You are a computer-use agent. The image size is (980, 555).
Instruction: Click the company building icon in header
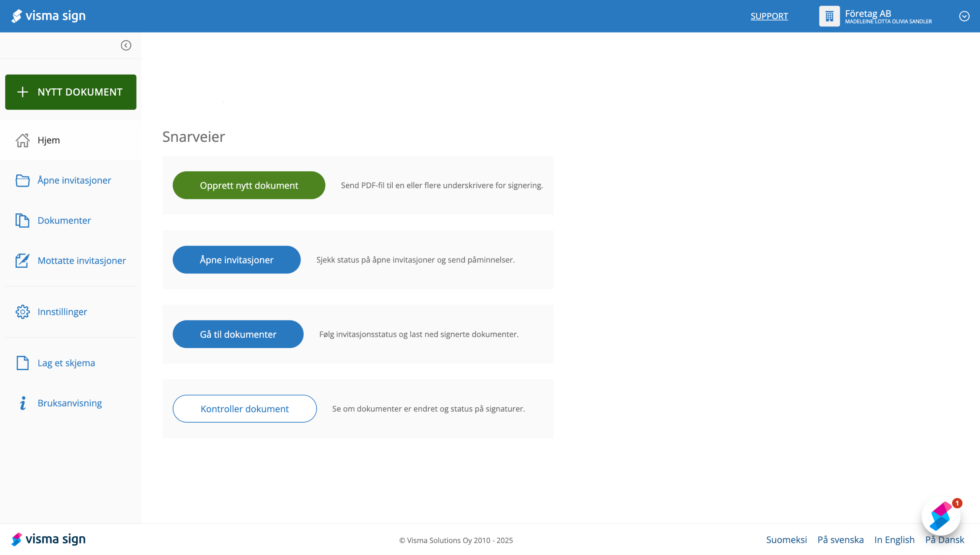[829, 16]
